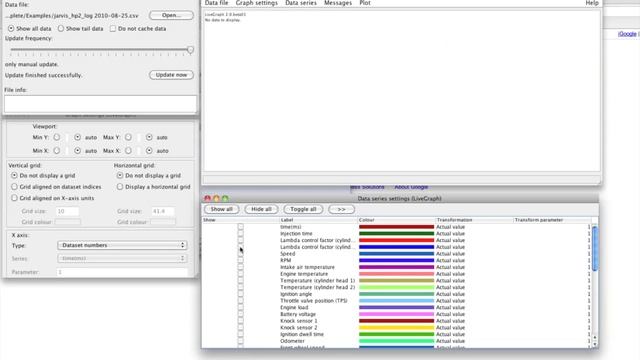Select vertical Do not display a grid

tap(14, 175)
